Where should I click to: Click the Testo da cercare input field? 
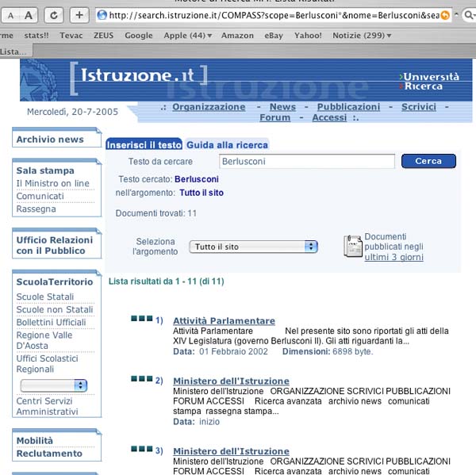tap(306, 161)
